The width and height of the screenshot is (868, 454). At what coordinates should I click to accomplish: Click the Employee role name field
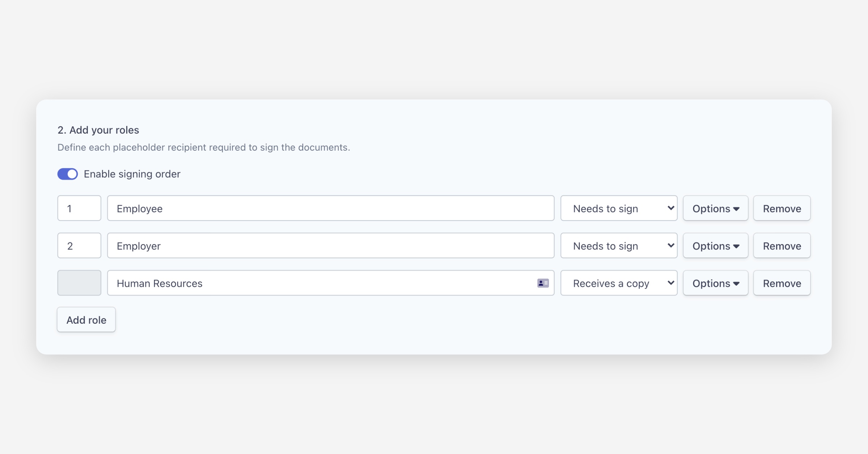point(330,209)
